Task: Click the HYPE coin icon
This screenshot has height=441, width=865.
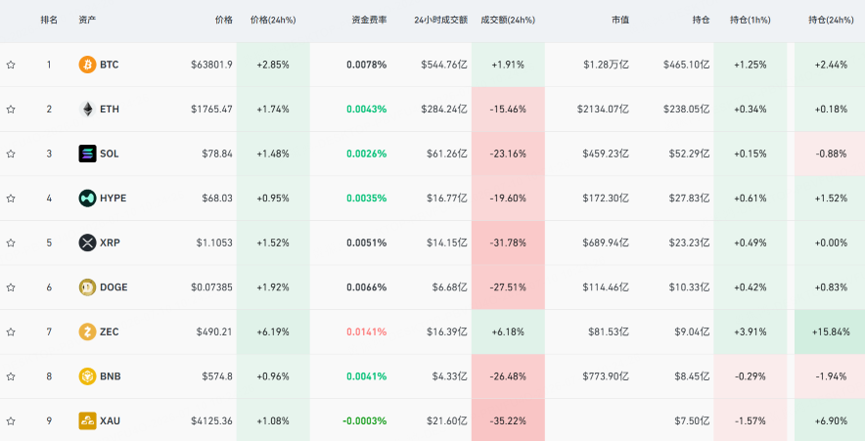Action: pos(87,198)
